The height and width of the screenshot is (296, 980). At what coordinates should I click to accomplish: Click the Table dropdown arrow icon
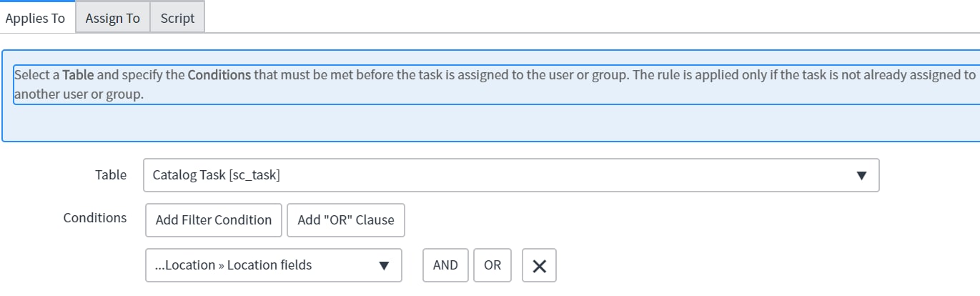click(x=861, y=175)
